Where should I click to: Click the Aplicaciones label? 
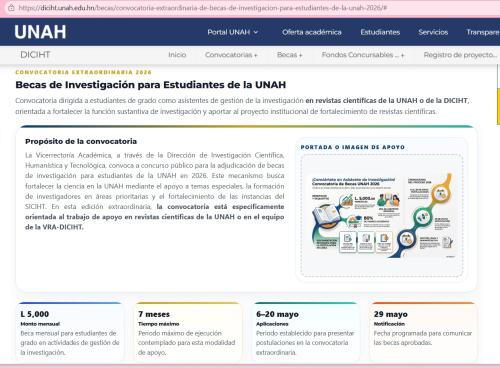(x=272, y=324)
